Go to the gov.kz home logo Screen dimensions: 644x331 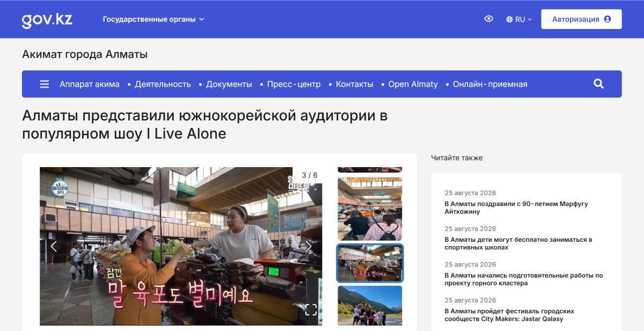pyautogui.click(x=47, y=19)
